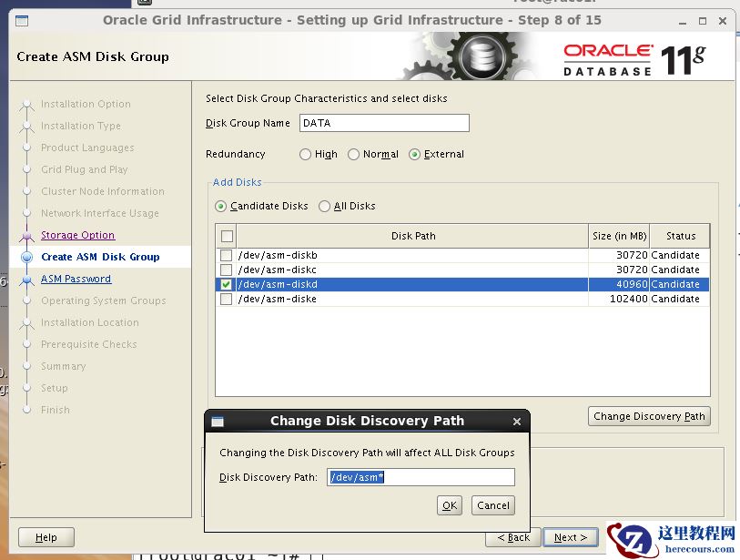The height and width of the screenshot is (560, 740).
Task: Click the Status column header
Action: click(680, 236)
